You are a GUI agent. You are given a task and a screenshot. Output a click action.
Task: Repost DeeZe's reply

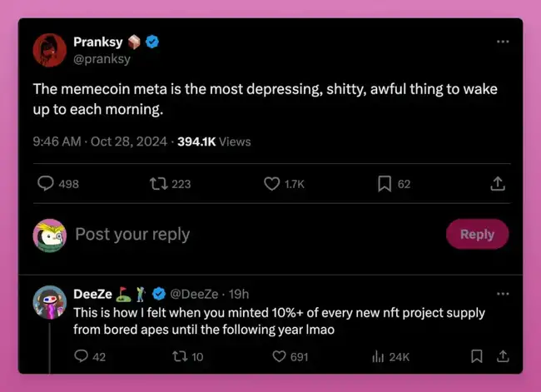click(x=178, y=356)
